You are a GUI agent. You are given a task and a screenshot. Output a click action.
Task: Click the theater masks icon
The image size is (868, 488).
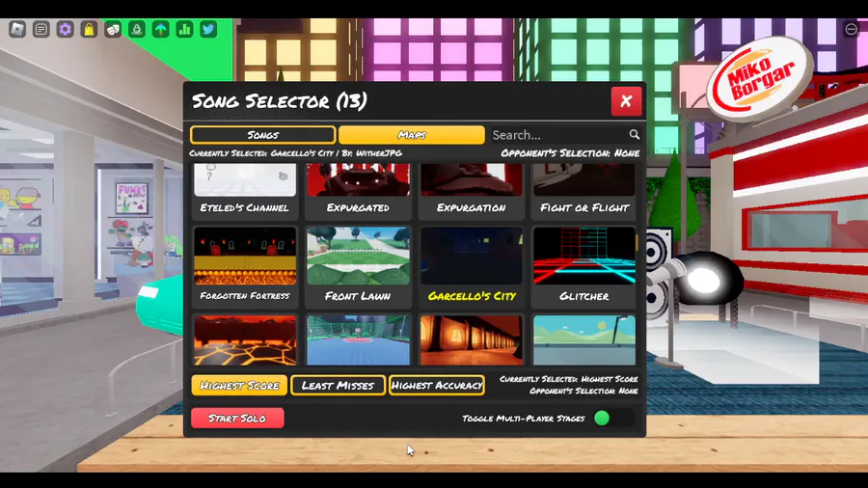(113, 29)
